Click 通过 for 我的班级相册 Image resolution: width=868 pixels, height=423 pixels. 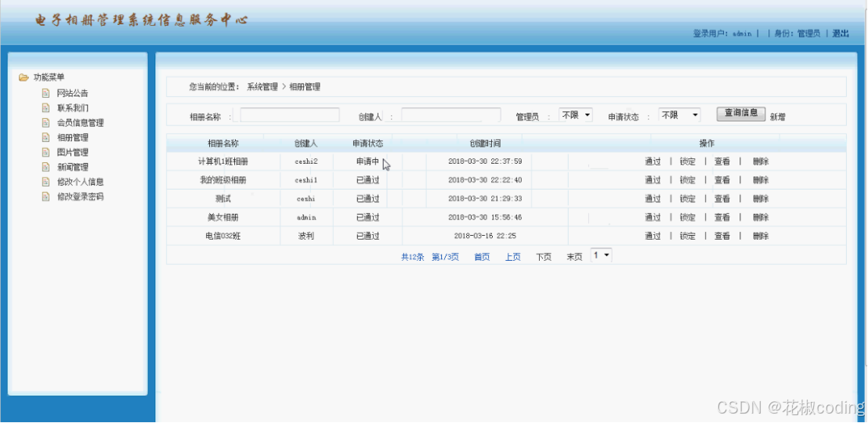tap(653, 180)
